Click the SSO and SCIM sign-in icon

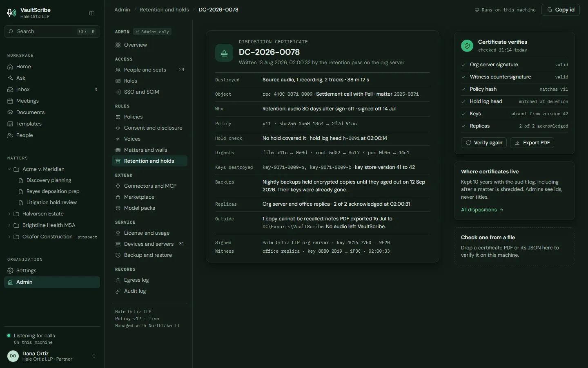118,92
